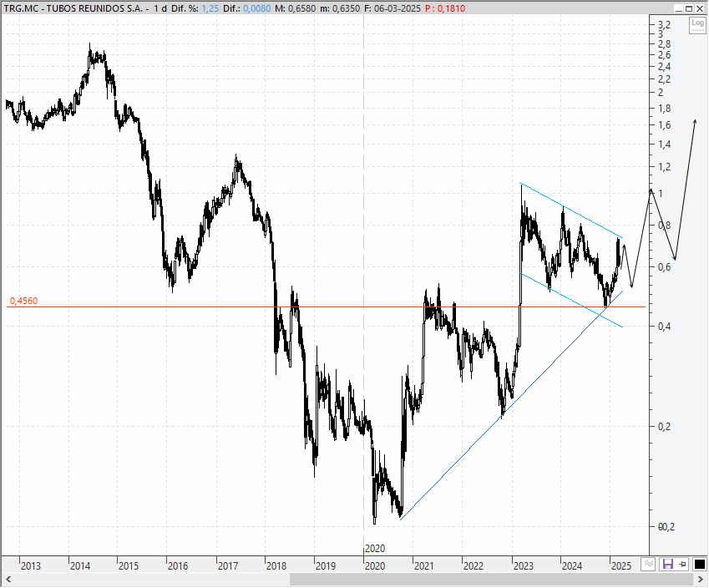The height and width of the screenshot is (588, 709).
Task: Click the 0,8 price axis label
Action: coord(664,226)
